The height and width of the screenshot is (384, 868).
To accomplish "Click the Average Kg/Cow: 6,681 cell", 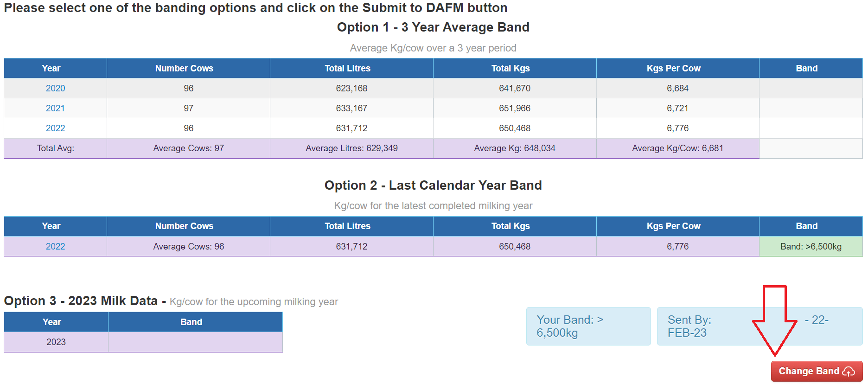I will coord(677,148).
